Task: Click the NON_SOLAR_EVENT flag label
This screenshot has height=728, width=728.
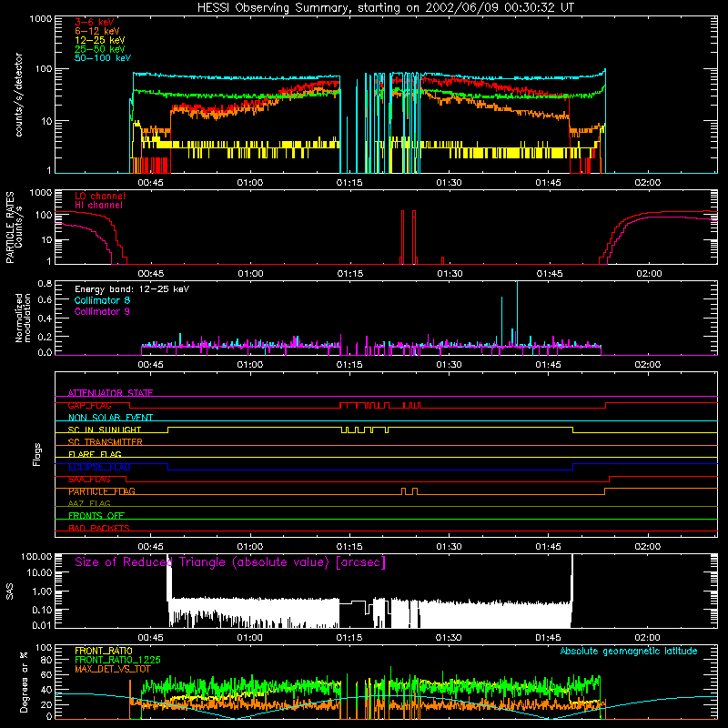Action: coord(110,418)
